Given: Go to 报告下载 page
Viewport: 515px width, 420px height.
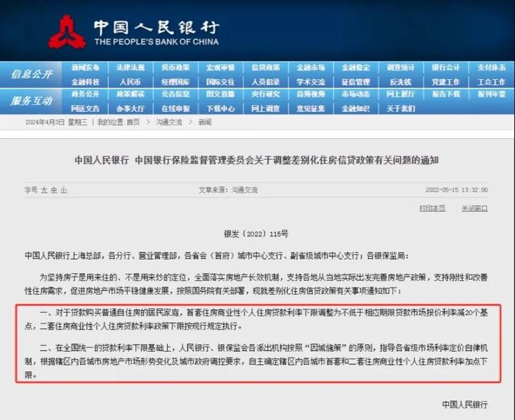Looking at the screenshot, I should coord(445,94).
